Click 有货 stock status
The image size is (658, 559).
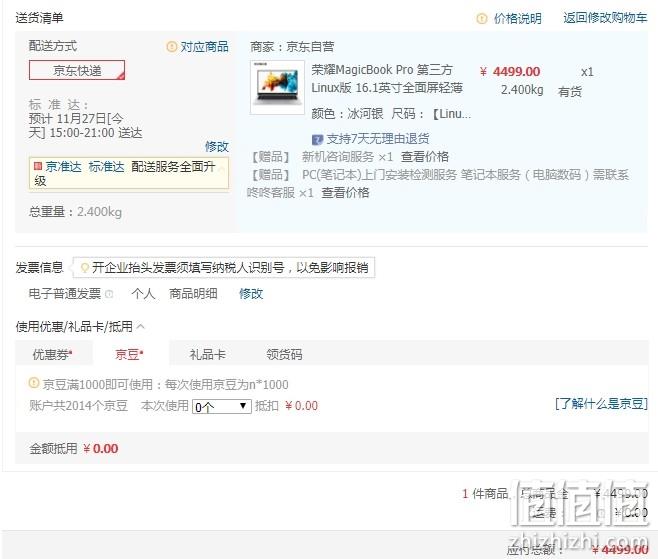570,91
